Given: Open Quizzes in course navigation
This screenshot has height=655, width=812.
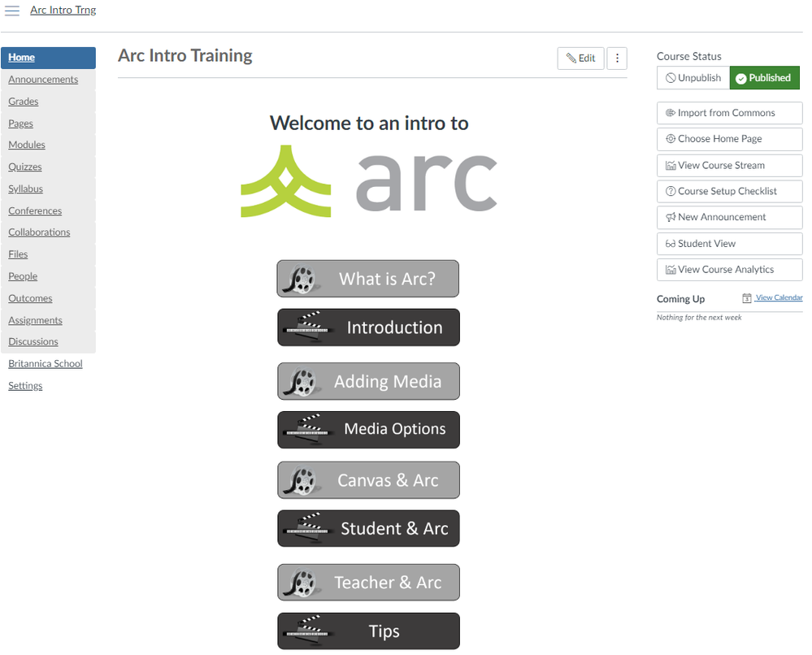Looking at the screenshot, I should click(25, 167).
